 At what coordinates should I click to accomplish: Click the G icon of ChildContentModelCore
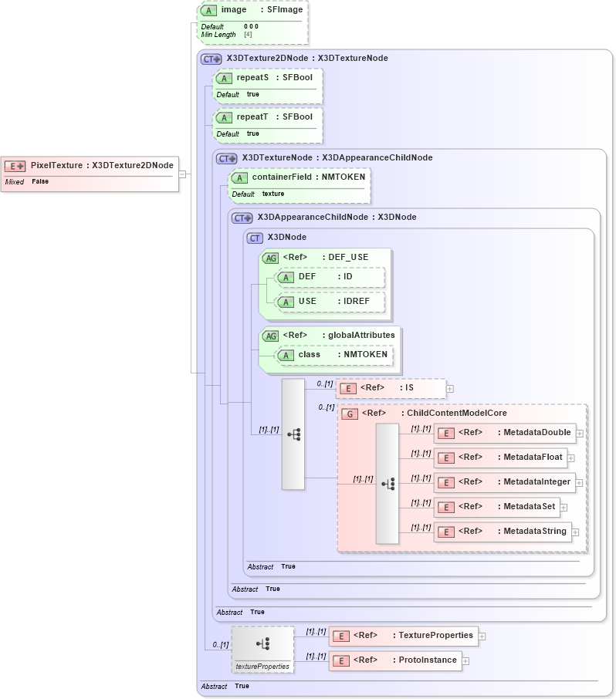(x=350, y=414)
